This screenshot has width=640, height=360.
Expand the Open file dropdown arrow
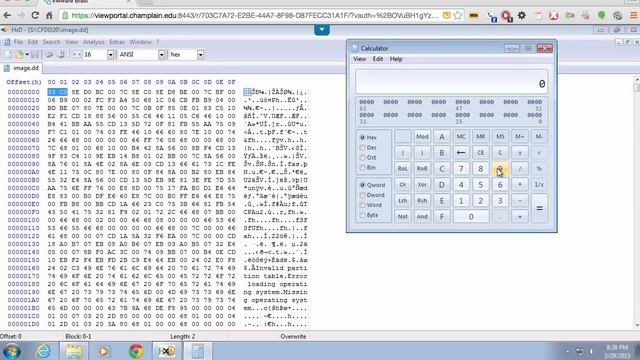(x=27, y=54)
